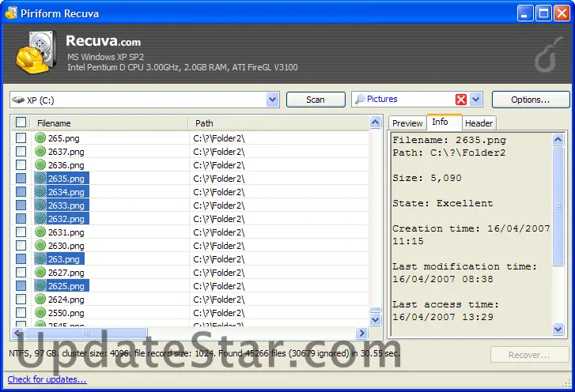This screenshot has height=392, width=575.
Task: Click the status icon of 2632.png
Action: click(40, 219)
